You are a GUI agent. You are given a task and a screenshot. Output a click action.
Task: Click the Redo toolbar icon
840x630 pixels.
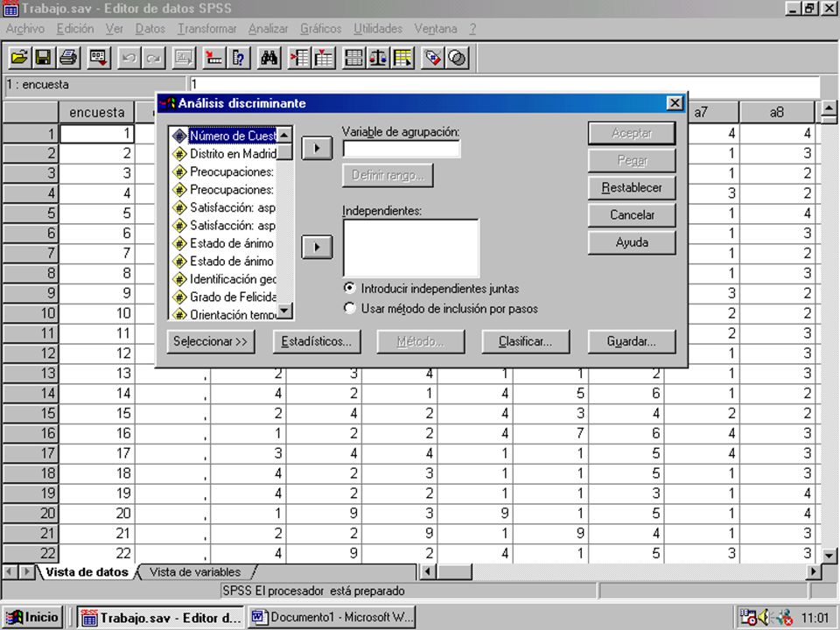point(153,58)
